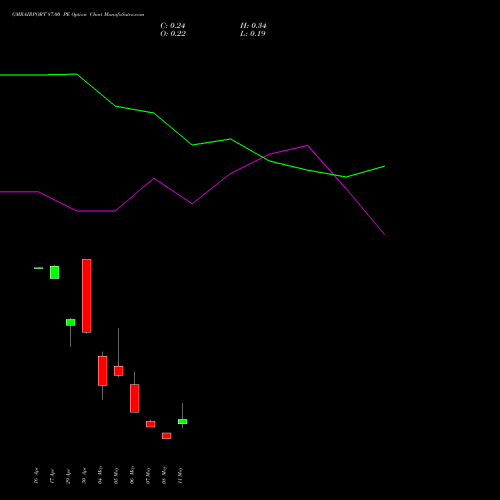Select the 08 May date label
The width and height of the screenshot is (500, 500).
(164, 475)
